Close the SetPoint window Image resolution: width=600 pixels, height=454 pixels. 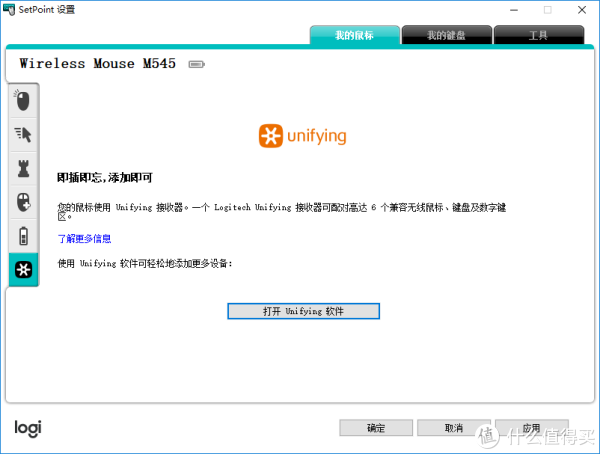click(x=582, y=10)
